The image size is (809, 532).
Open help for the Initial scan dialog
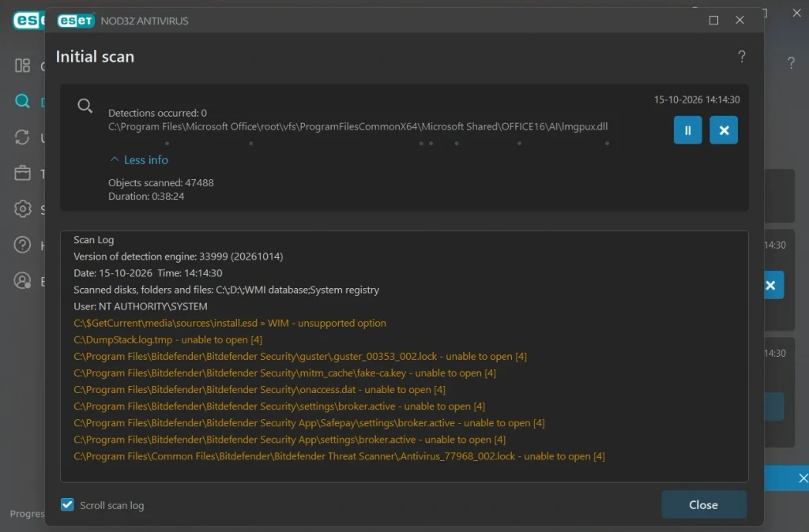(x=741, y=56)
